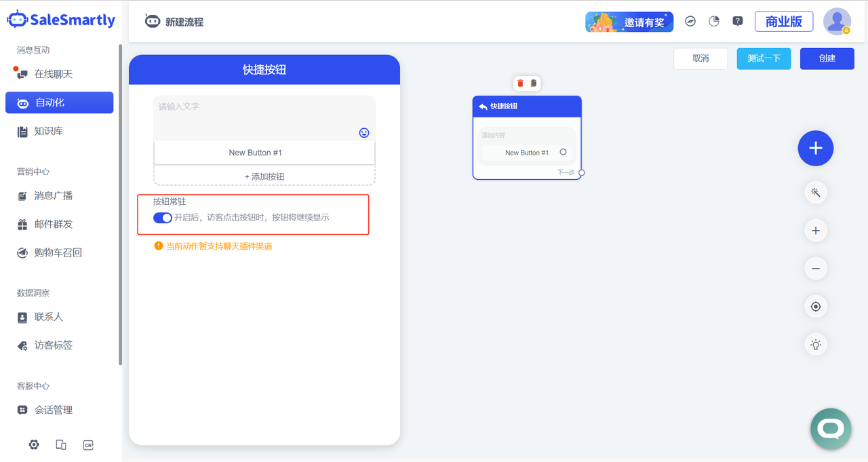Toggle the 按钮常驻 switch off
The image size is (868, 462).
162,218
